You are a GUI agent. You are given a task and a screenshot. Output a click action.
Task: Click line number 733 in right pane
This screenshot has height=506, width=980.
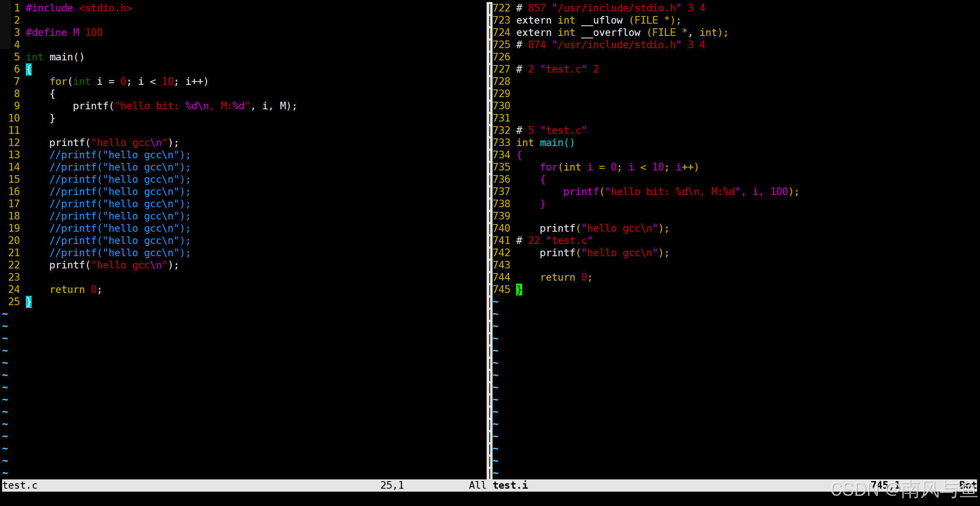click(x=501, y=143)
